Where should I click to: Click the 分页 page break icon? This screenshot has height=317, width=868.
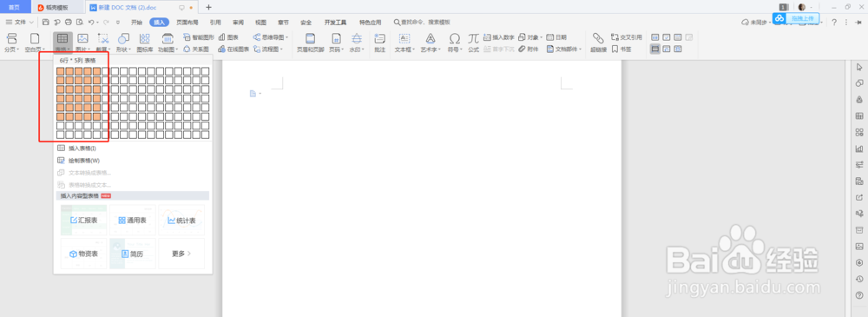click(11, 38)
